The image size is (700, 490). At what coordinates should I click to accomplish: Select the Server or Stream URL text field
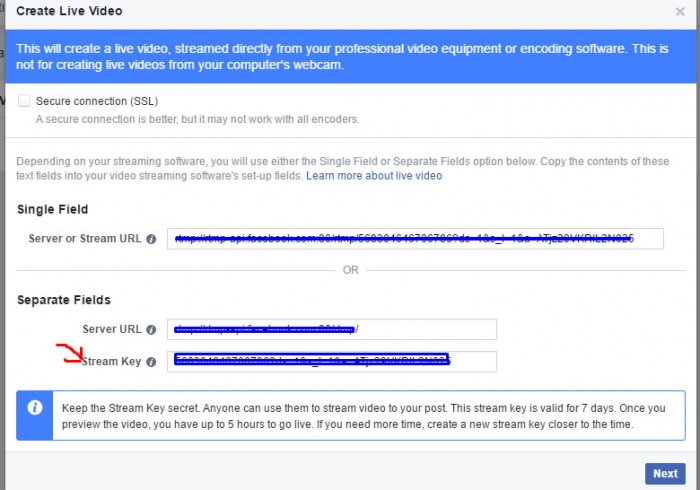click(414, 239)
